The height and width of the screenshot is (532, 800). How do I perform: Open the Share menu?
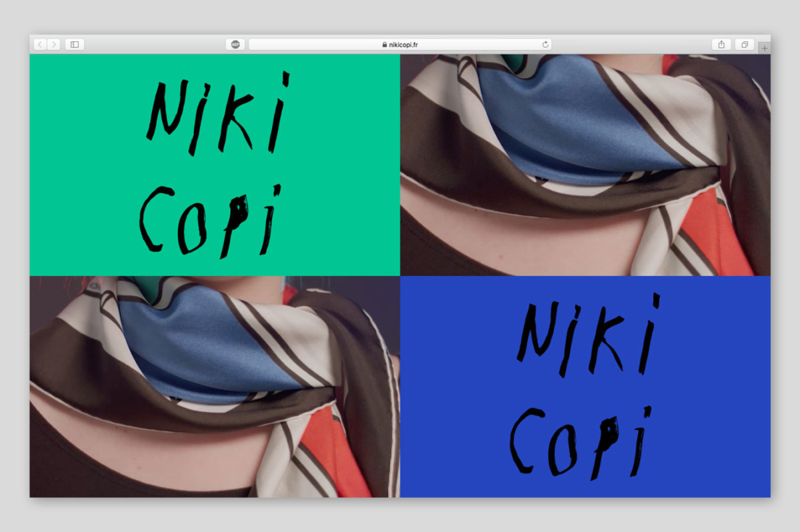721,45
